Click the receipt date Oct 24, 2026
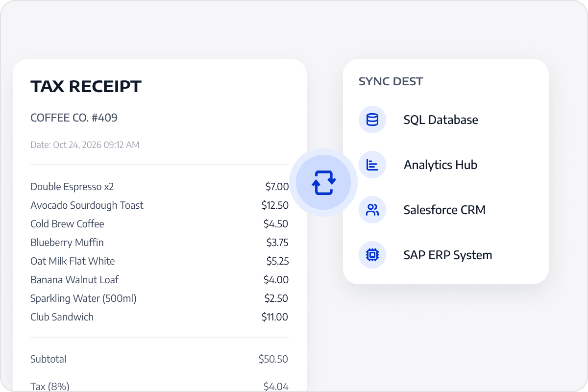The image size is (588, 392). tap(85, 145)
